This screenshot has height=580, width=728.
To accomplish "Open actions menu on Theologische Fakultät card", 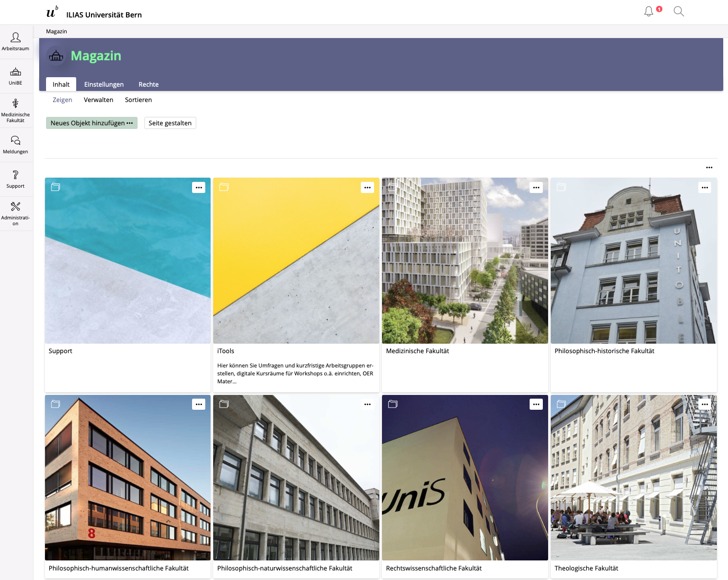I will pos(705,404).
